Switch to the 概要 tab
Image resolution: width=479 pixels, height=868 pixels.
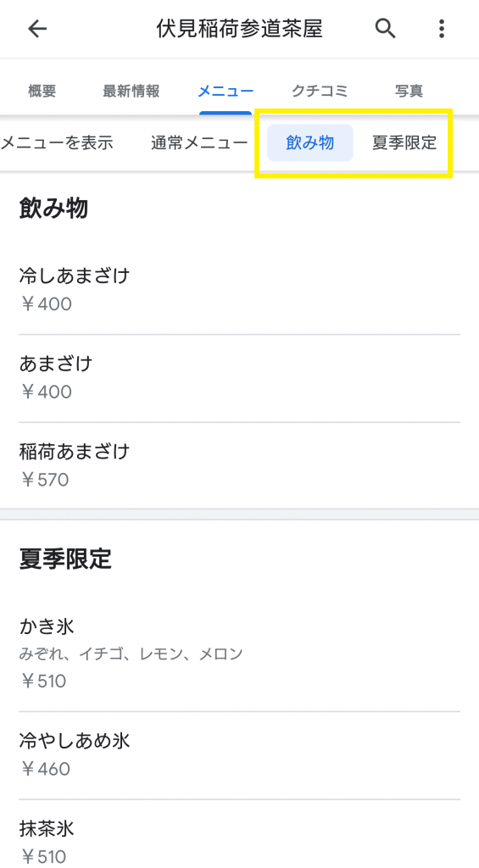(x=42, y=91)
